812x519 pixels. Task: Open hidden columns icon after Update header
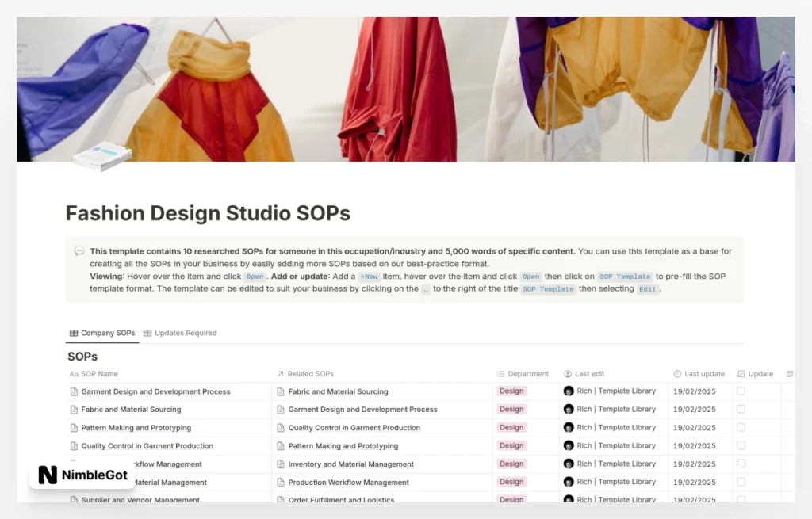pos(790,373)
